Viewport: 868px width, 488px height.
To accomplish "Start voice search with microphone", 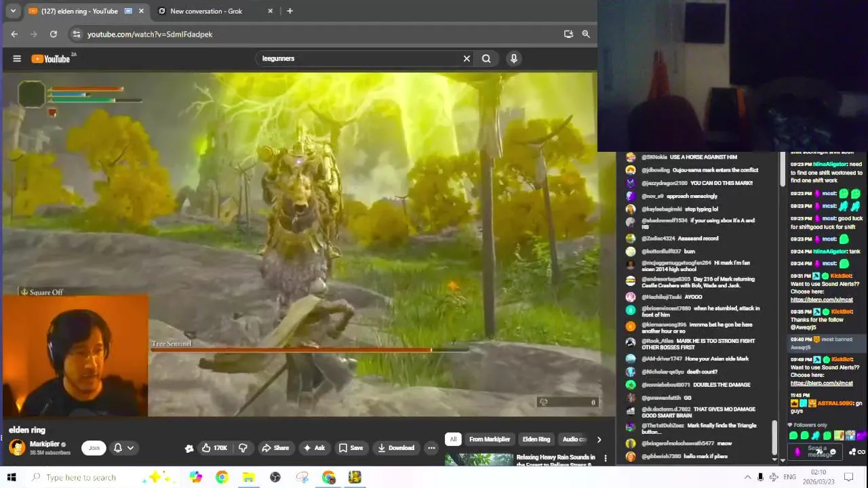I will coord(514,58).
